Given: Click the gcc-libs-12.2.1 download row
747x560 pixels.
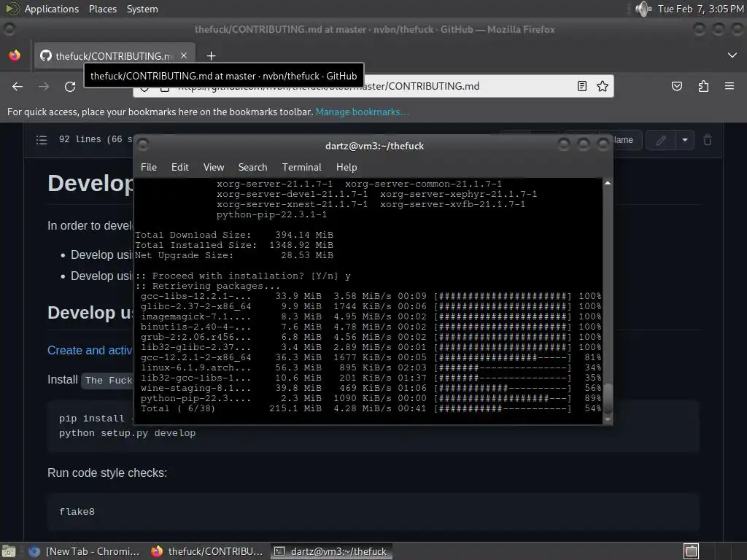Looking at the screenshot, I should [x=371, y=296].
